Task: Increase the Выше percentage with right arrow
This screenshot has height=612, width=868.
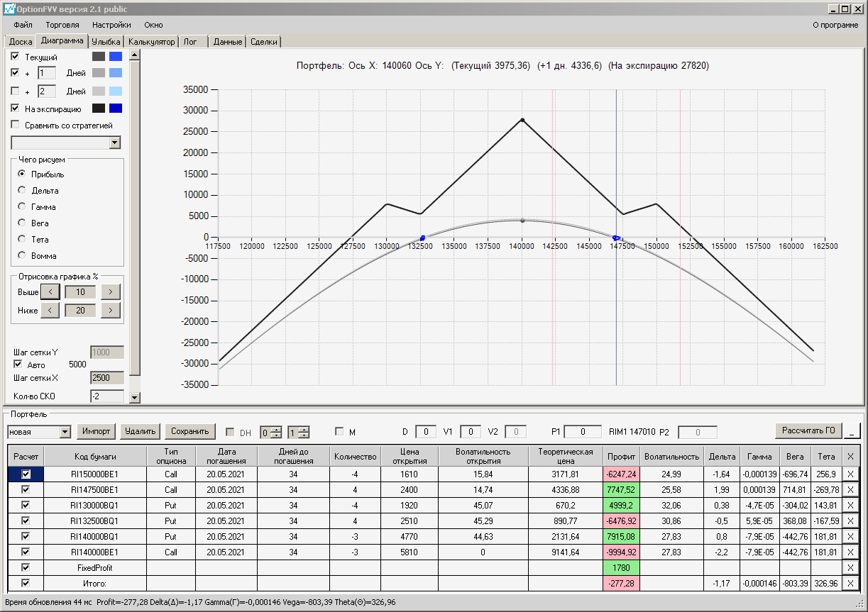Action: point(111,291)
